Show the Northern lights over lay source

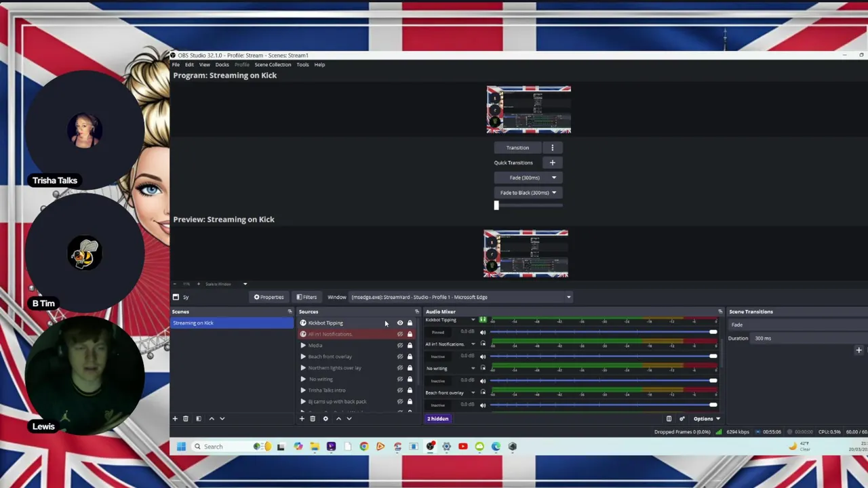coord(399,368)
